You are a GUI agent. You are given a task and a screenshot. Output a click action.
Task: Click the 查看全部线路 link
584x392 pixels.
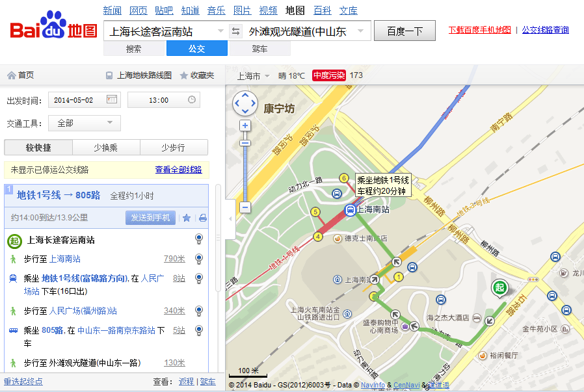tap(178, 170)
